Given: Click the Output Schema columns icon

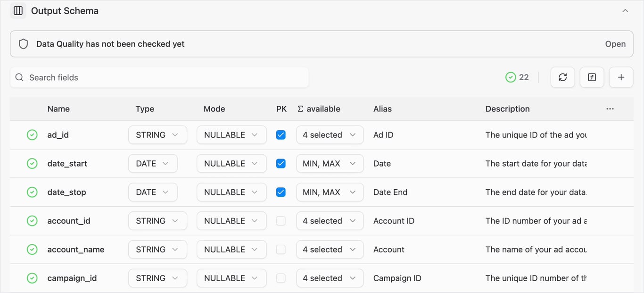Looking at the screenshot, I should [18, 11].
